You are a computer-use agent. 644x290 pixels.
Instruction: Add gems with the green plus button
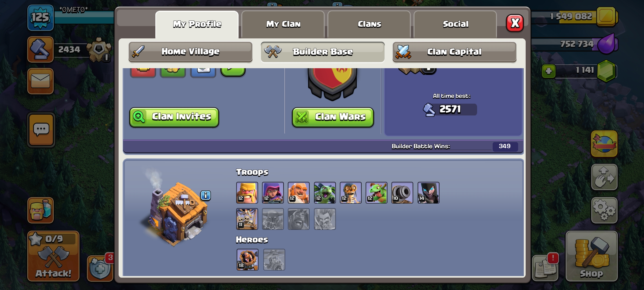pyautogui.click(x=548, y=71)
